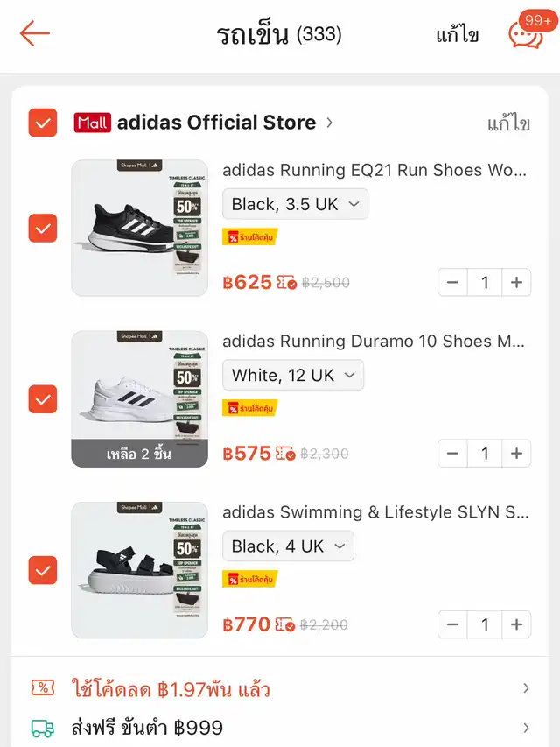Tap the discount voucher icon

pyautogui.click(x=42, y=688)
